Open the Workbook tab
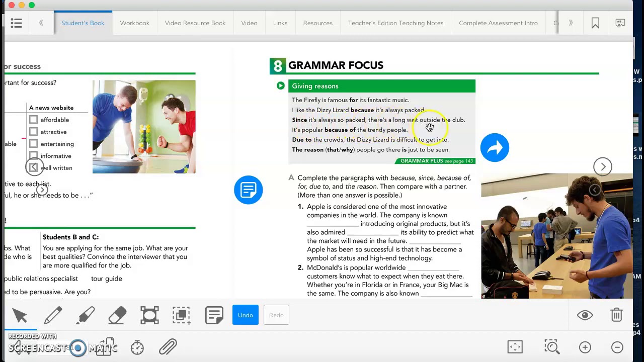Viewport: 644px width, 362px height. [x=134, y=23]
